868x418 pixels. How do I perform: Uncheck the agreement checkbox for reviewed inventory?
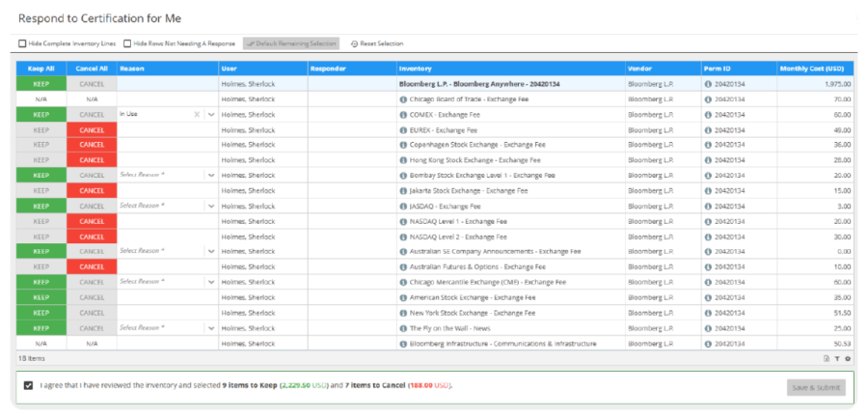tap(28, 385)
